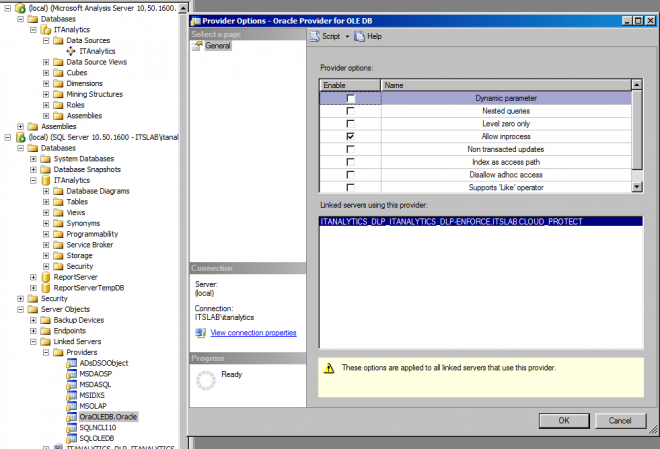Click the Tables folder icon
The height and width of the screenshot is (449, 660).
click(59, 202)
